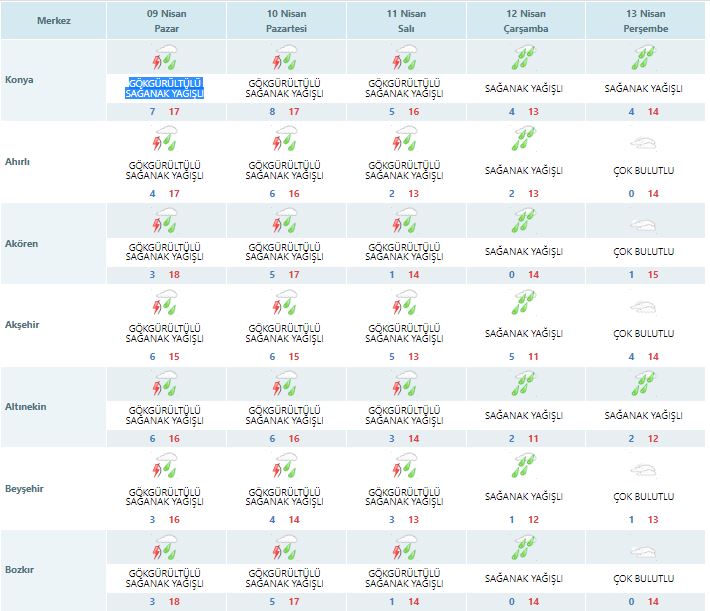Click Ahırlı ÇOK BULUTLU text for 13 Nisan
This screenshot has width=710, height=611.
(644, 169)
